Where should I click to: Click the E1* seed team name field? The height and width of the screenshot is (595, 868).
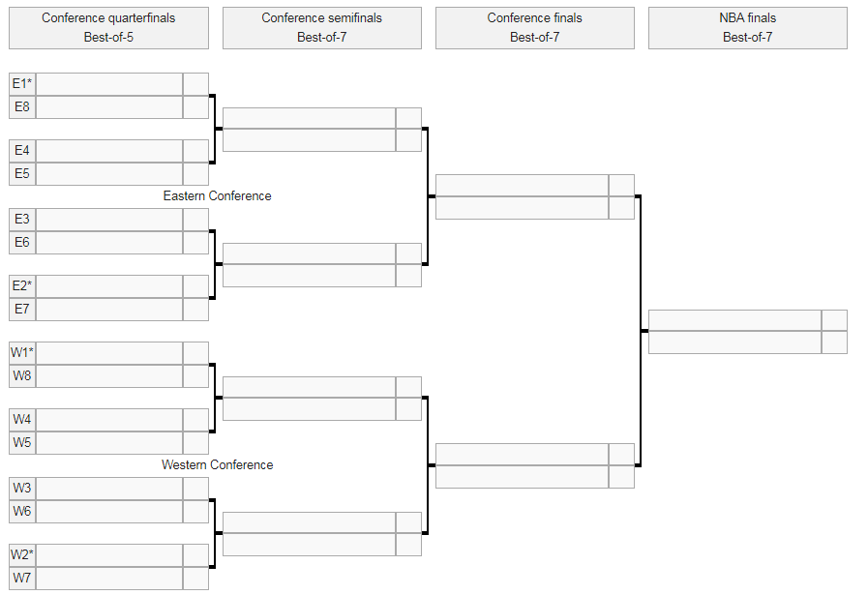[108, 84]
